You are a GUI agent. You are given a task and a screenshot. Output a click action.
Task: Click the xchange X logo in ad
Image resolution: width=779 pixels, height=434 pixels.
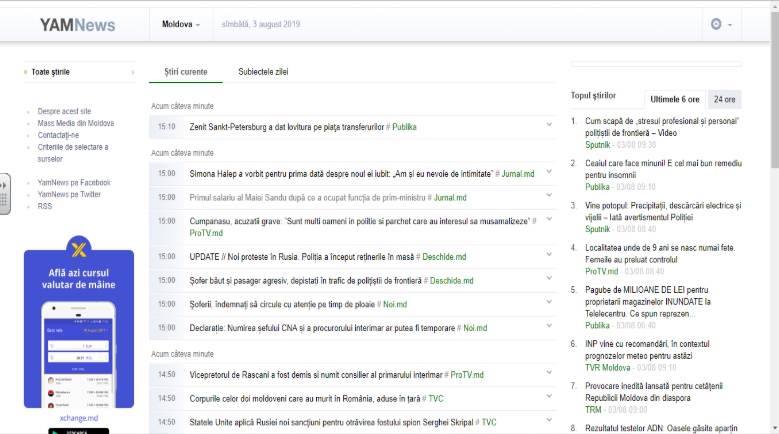click(78, 250)
